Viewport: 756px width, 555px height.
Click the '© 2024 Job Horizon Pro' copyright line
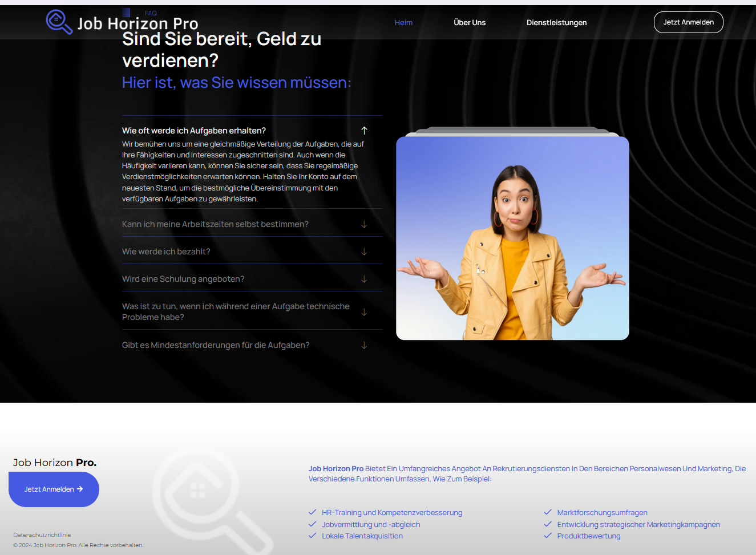coord(78,545)
